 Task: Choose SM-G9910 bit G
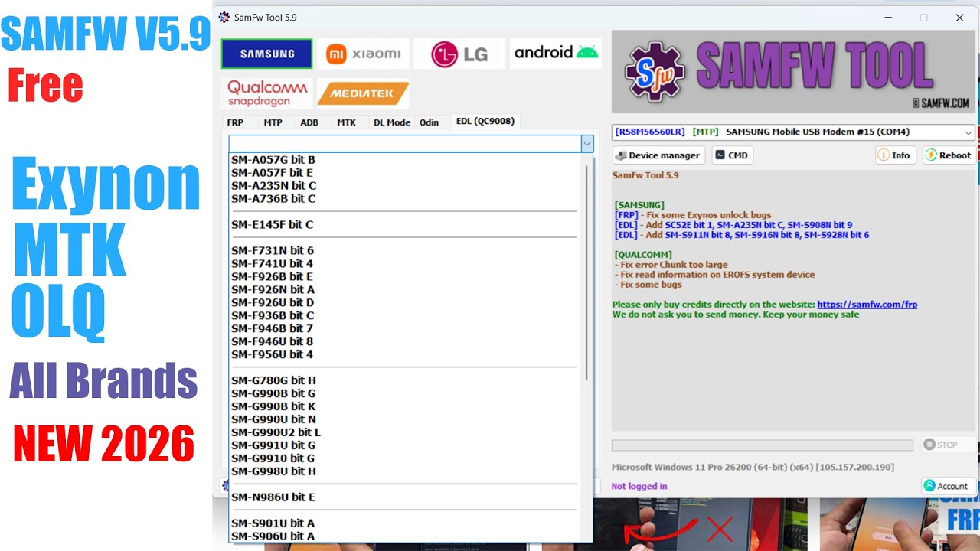pos(273,459)
